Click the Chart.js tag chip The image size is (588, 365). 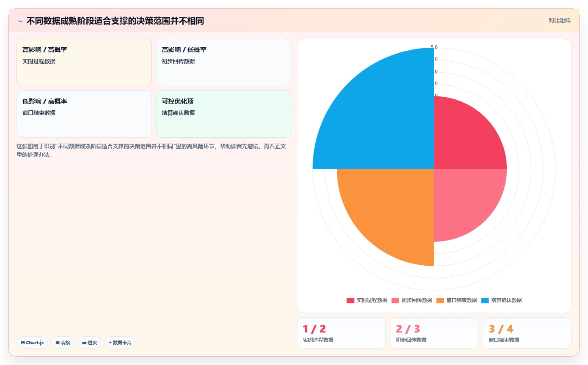click(32, 343)
